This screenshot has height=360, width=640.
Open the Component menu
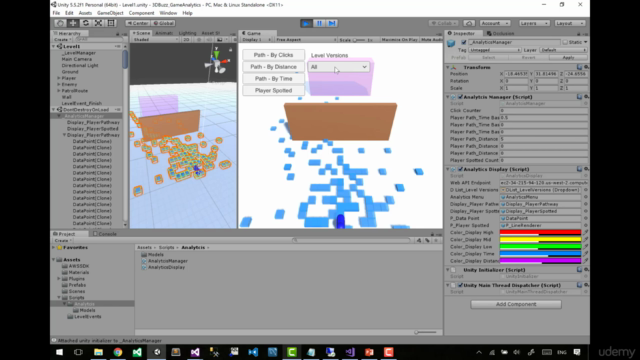(141, 13)
